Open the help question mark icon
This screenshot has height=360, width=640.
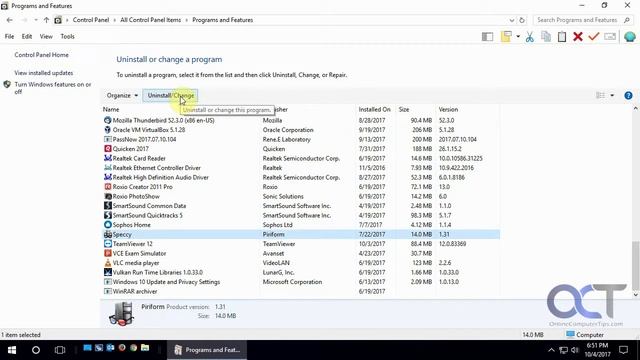point(628,96)
